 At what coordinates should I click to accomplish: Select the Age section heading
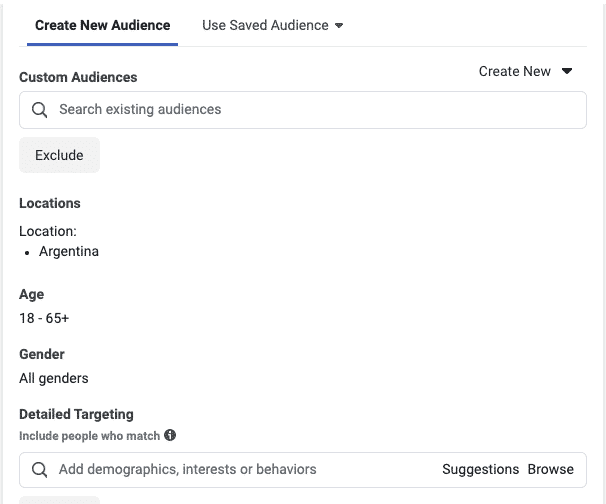tap(31, 295)
